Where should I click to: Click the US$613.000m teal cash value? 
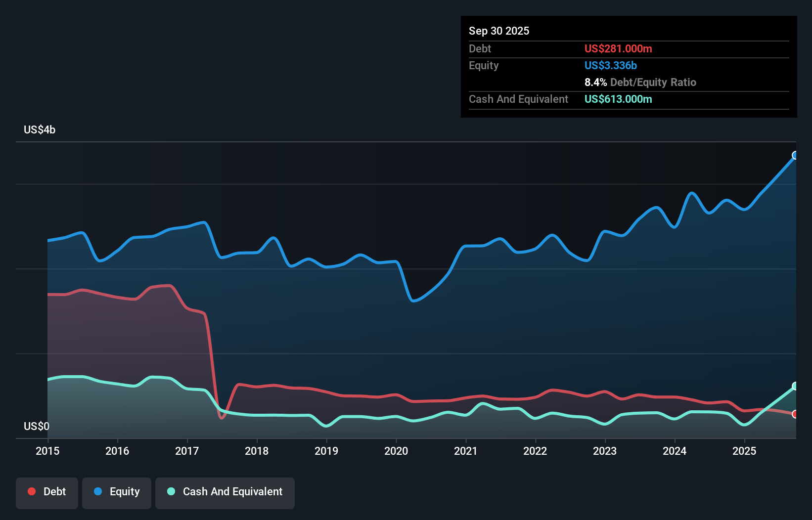(618, 99)
